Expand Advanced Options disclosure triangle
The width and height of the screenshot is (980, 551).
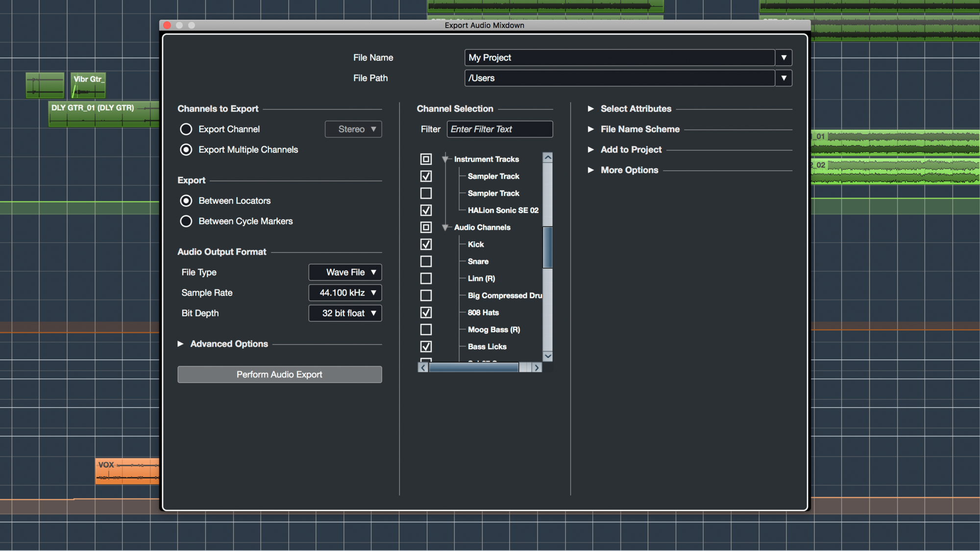point(180,344)
